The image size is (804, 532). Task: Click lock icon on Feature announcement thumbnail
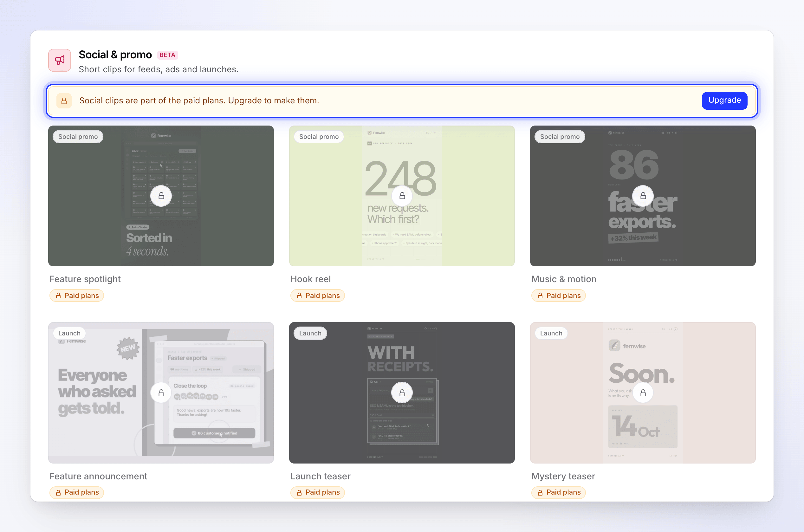point(161,393)
